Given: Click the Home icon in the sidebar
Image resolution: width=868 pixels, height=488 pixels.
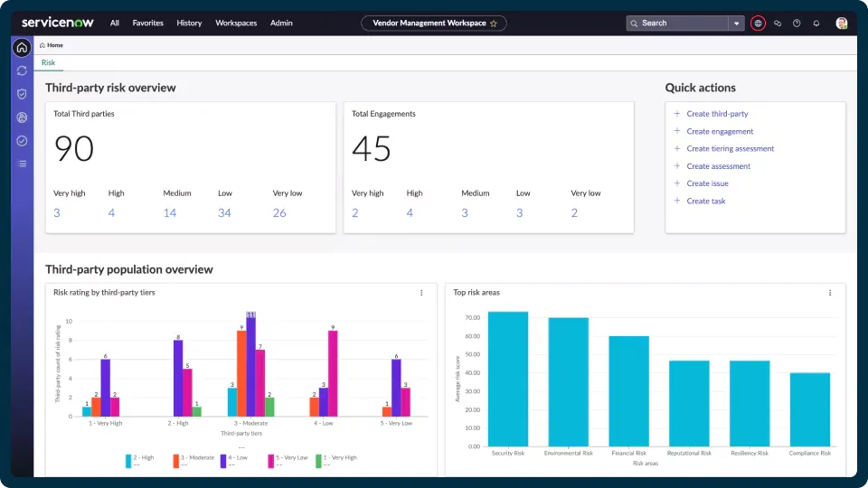Looking at the screenshot, I should click(22, 48).
